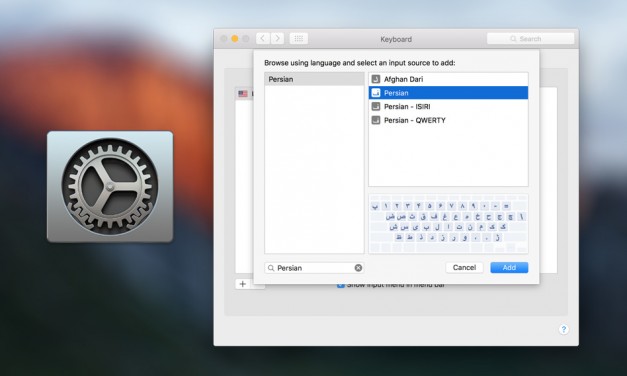Image resolution: width=627 pixels, height=376 pixels.
Task: Click the magnifier icon in the language search
Action: click(271, 268)
